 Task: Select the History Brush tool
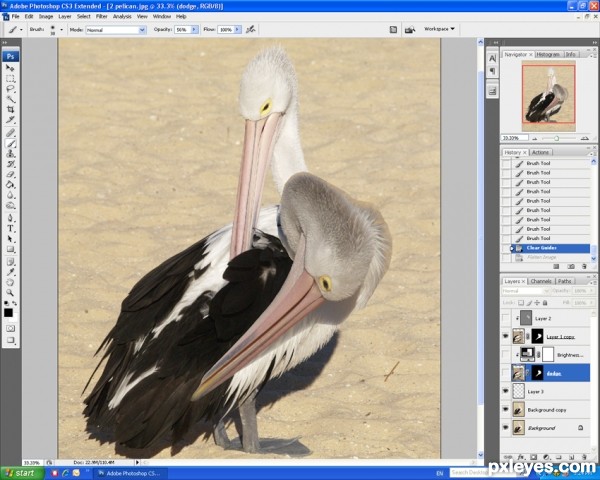[10, 164]
